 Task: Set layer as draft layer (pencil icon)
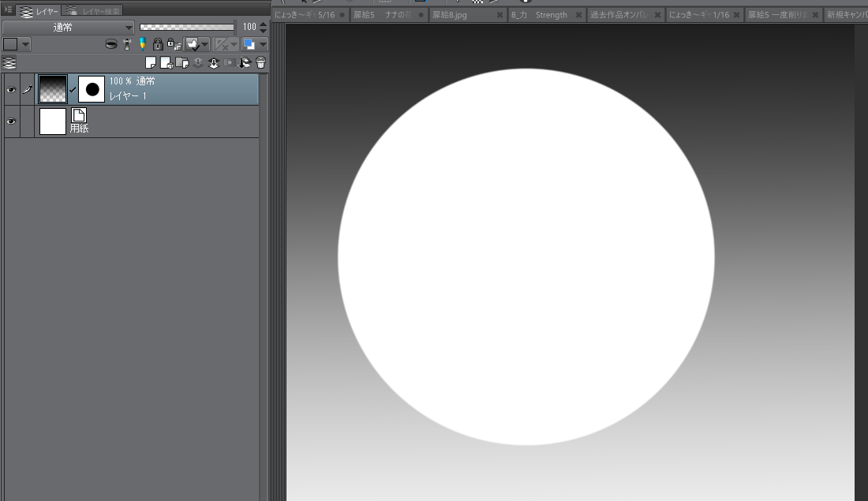pyautogui.click(x=142, y=45)
